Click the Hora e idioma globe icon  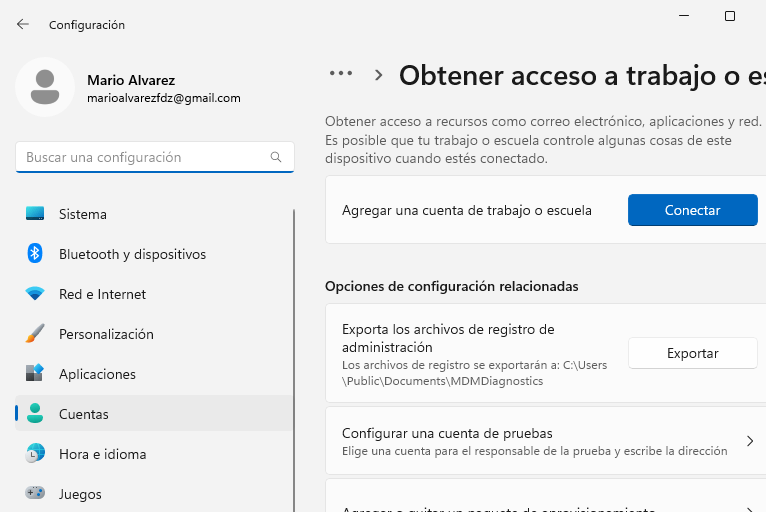pyautogui.click(x=35, y=453)
